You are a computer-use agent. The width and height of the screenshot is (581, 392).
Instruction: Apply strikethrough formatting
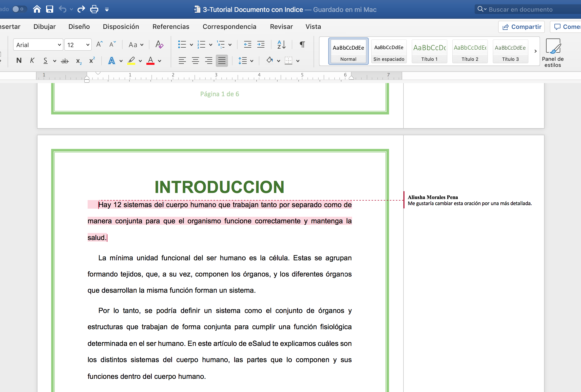pyautogui.click(x=65, y=61)
